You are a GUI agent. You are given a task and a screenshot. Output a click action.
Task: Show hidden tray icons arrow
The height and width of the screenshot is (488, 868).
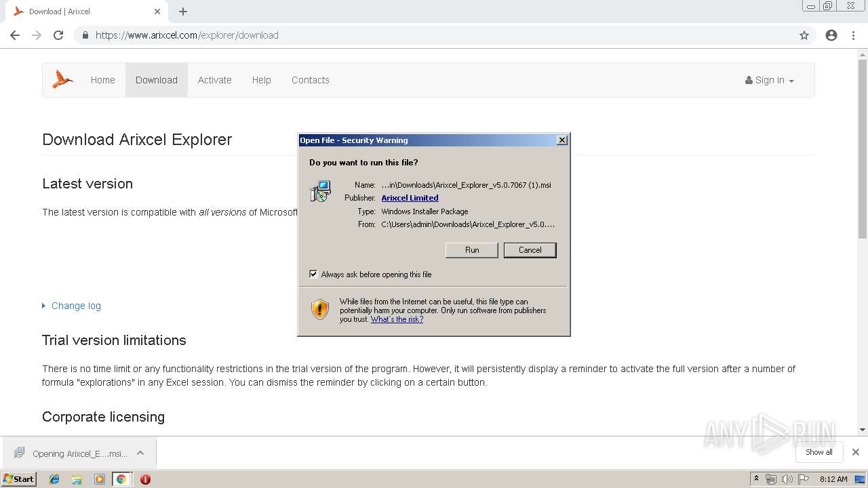click(x=756, y=479)
